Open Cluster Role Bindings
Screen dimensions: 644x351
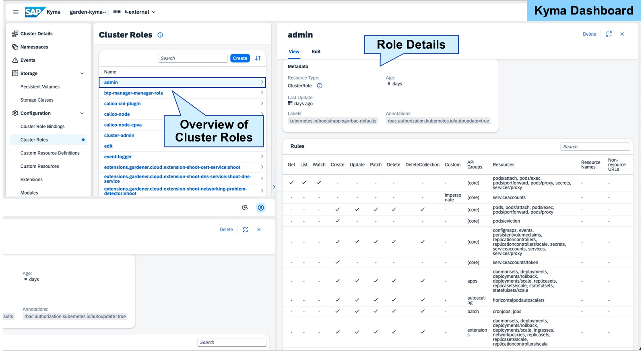43,127
